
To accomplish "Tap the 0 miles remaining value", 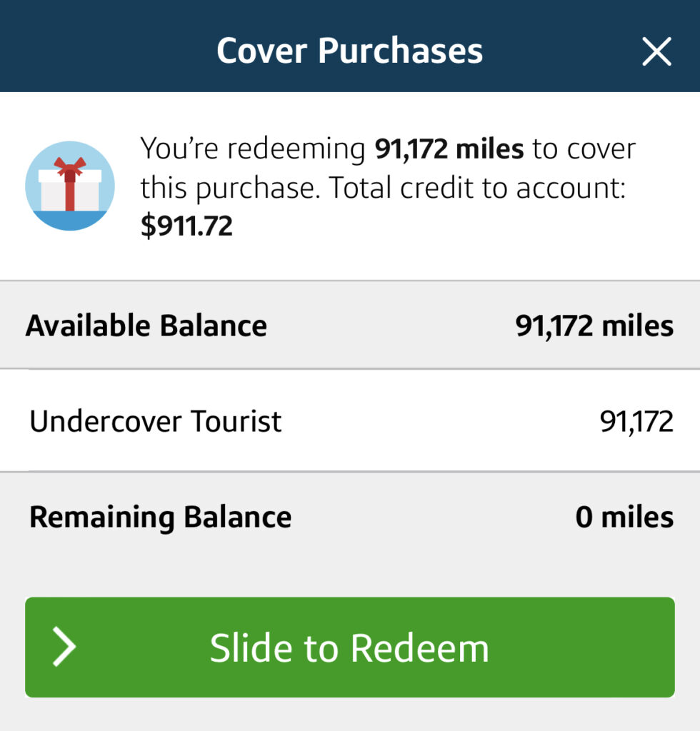I will click(x=624, y=518).
